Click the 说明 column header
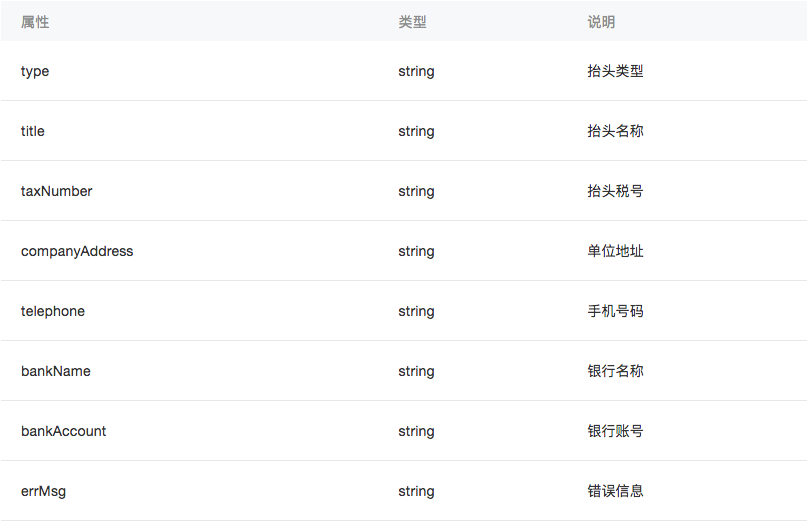This screenshot has width=812, height=524. (x=601, y=22)
